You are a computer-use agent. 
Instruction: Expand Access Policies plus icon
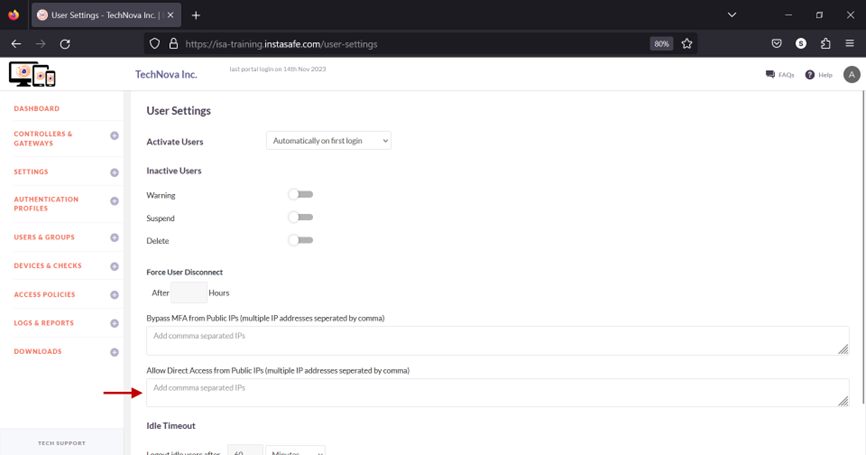pos(114,295)
